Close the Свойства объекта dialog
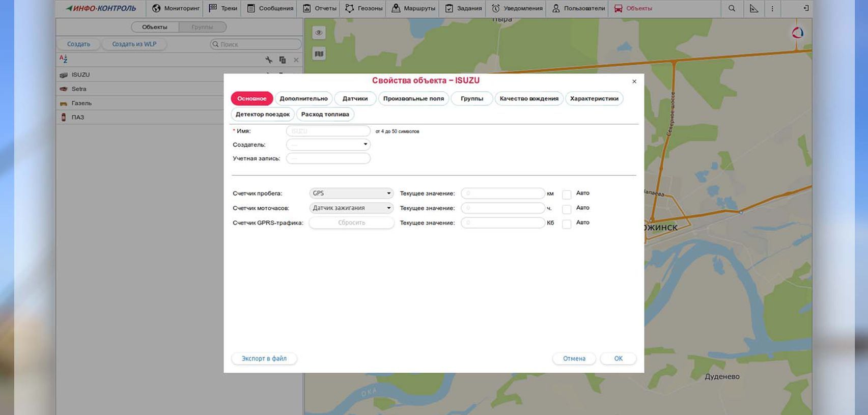The width and height of the screenshot is (868, 415). tap(634, 81)
